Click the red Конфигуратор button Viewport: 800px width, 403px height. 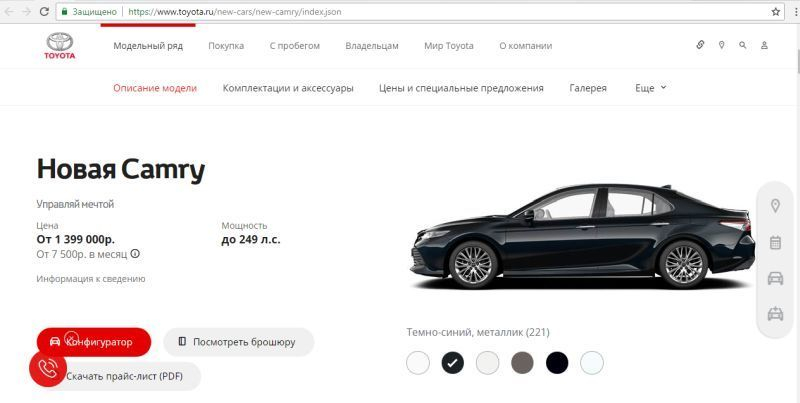pyautogui.click(x=94, y=342)
